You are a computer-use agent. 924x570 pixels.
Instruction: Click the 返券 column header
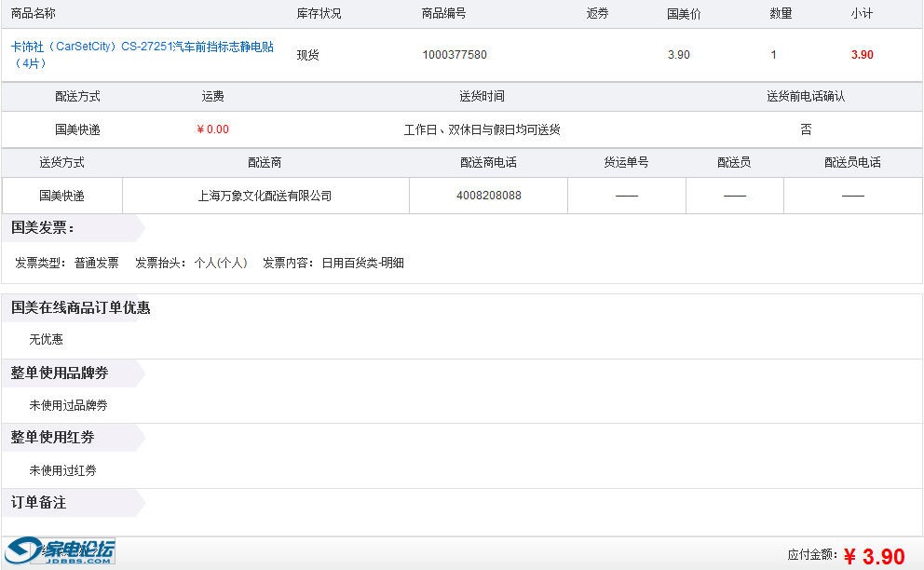[x=598, y=13]
